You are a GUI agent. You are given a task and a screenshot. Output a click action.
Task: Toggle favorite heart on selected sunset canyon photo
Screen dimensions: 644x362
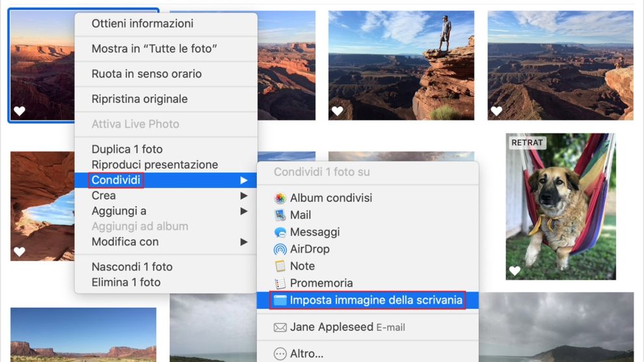coord(20,111)
